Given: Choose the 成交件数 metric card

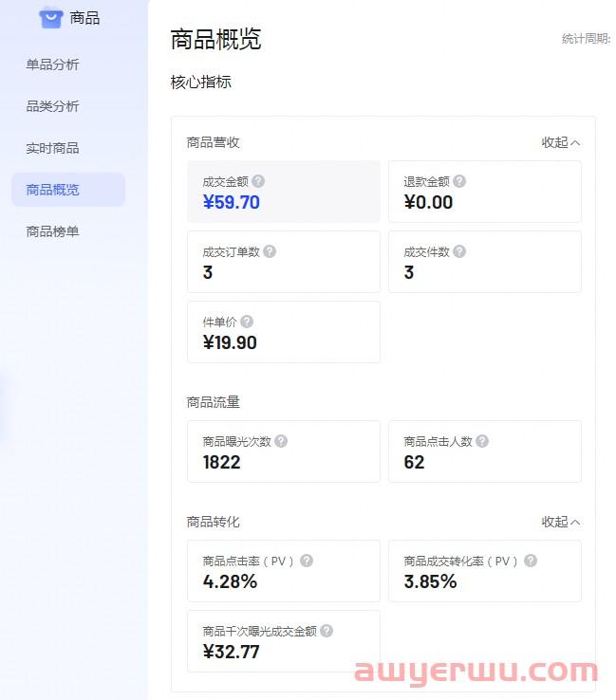Looking at the screenshot, I should coord(485,262).
